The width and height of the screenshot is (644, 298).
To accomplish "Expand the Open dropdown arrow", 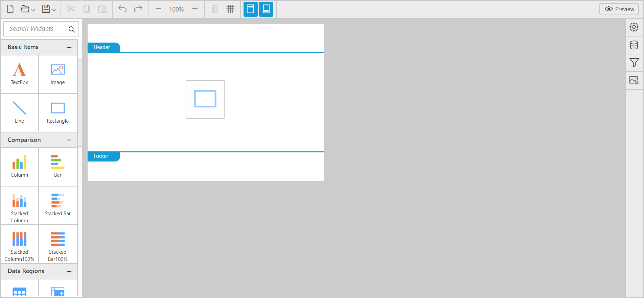I will [33, 10].
